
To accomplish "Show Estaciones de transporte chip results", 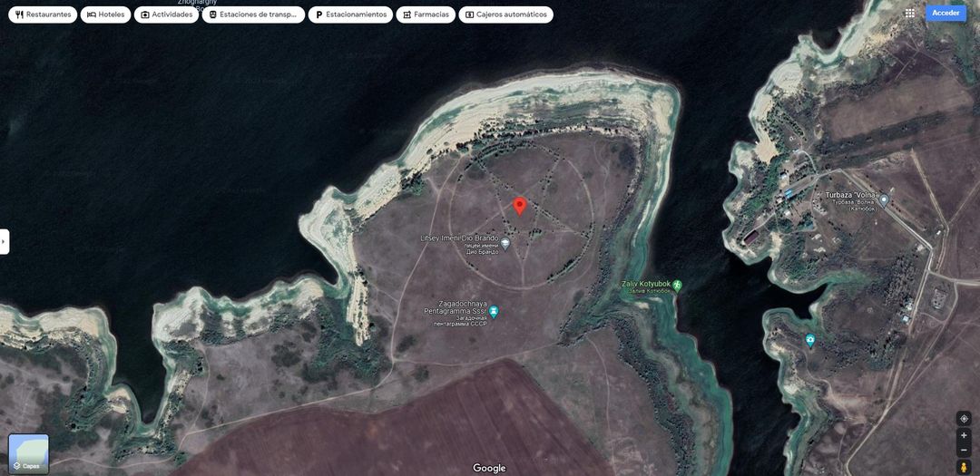I will (x=253, y=15).
